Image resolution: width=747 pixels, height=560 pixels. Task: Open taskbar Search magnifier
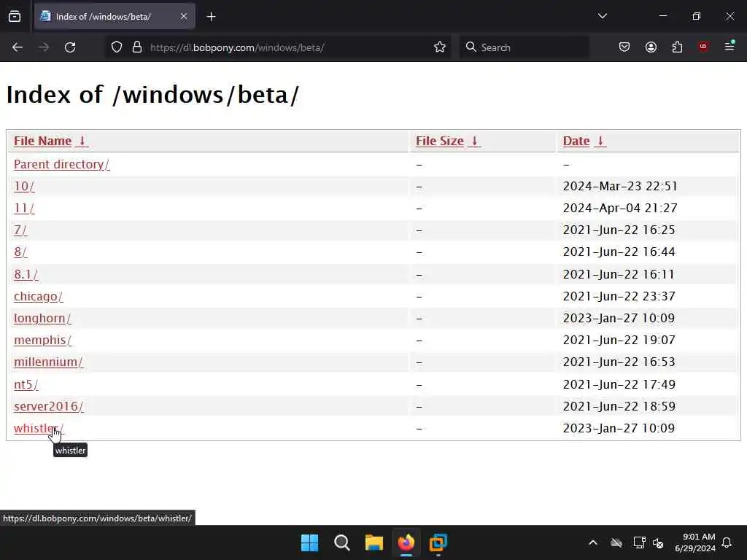pos(341,542)
